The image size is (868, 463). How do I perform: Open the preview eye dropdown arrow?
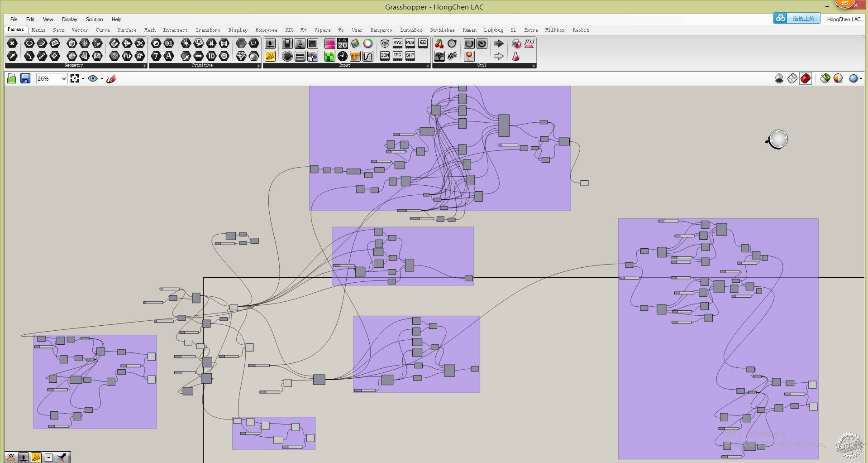pos(102,79)
